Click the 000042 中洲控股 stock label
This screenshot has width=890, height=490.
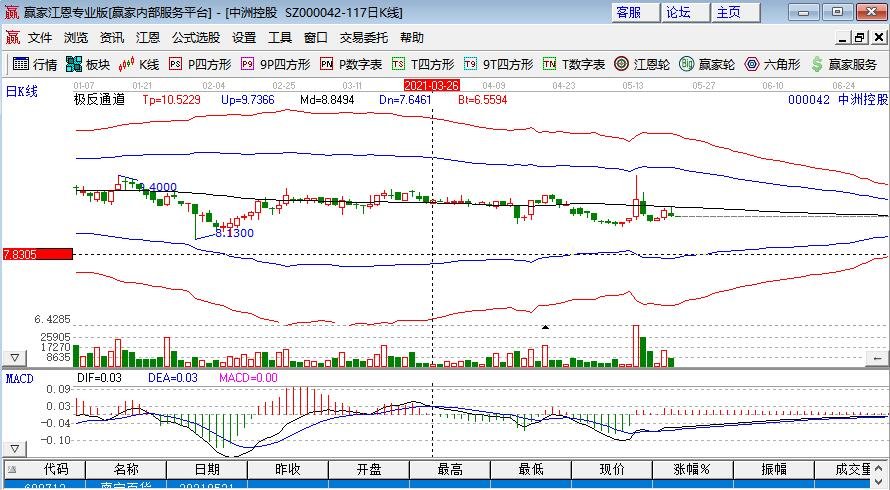(838, 100)
